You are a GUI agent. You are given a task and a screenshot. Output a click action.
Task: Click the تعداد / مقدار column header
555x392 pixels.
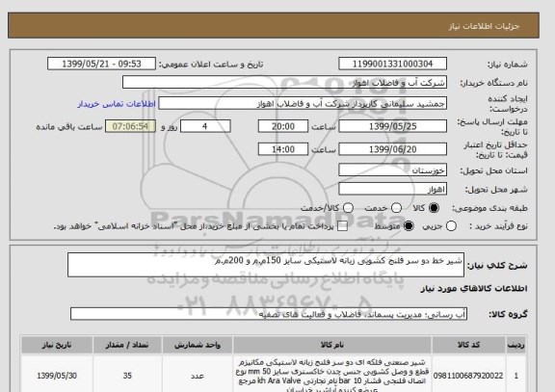[x=127, y=345]
